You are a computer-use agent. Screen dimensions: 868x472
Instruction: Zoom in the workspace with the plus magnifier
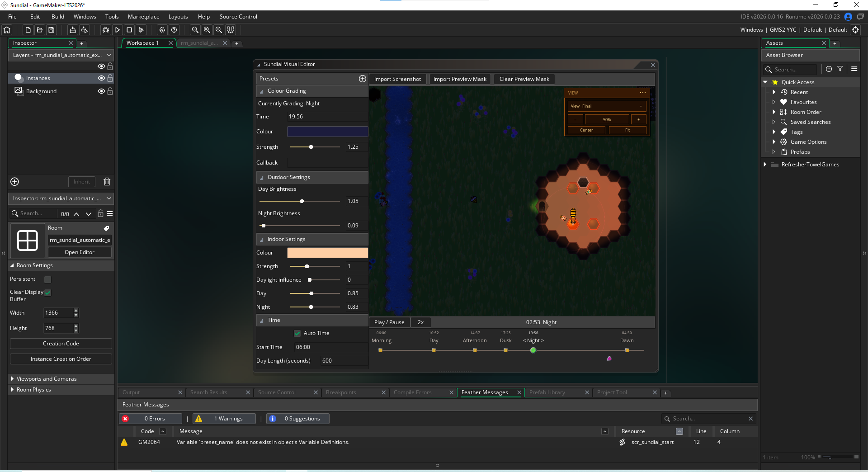pyautogui.click(x=219, y=30)
